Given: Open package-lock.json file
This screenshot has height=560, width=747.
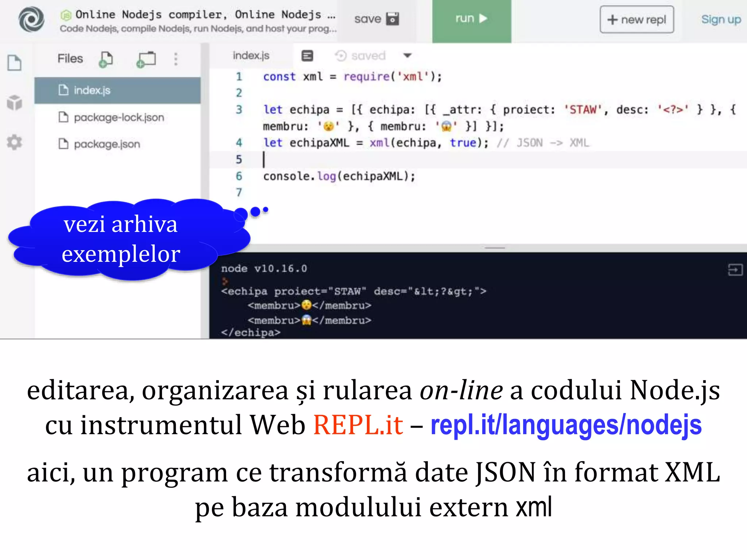Looking at the screenshot, I should pyautogui.click(x=119, y=117).
